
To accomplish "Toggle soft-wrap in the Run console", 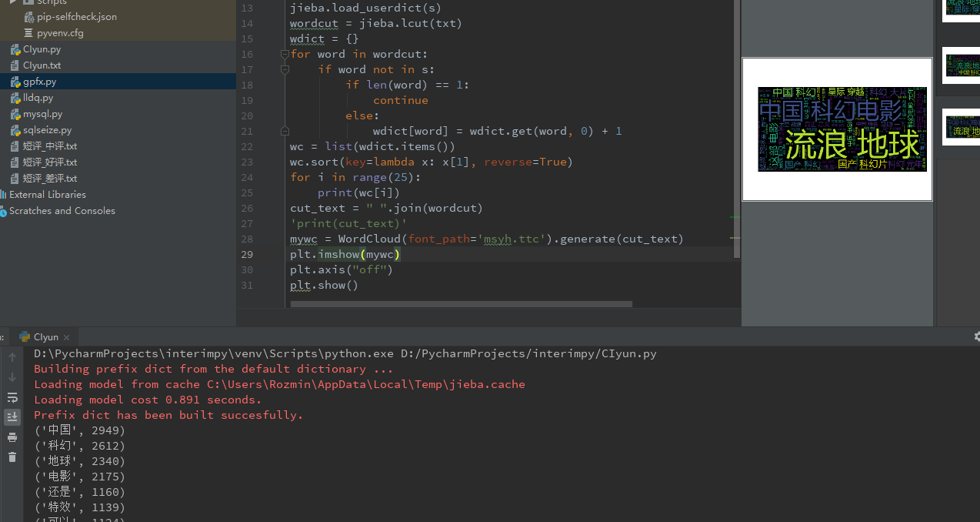I will 12,397.
